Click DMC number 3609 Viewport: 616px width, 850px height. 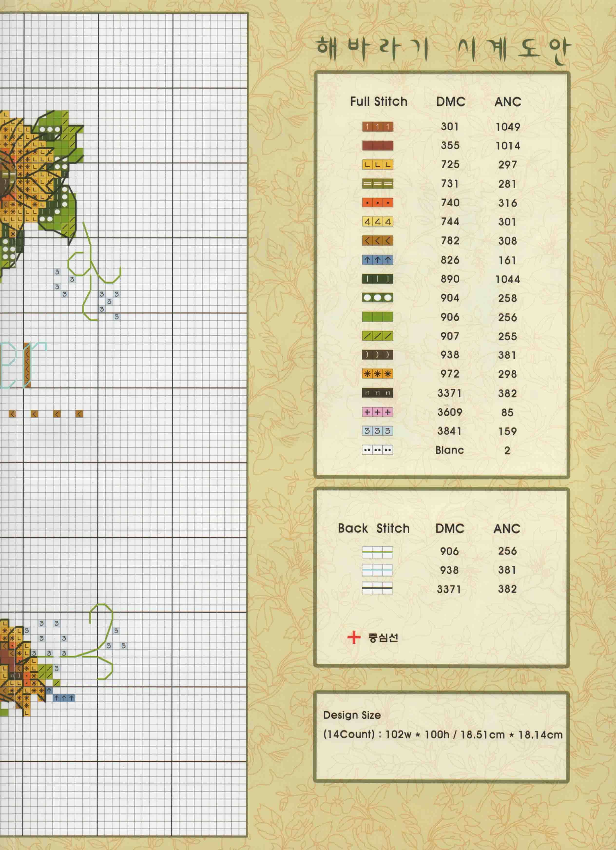450,412
